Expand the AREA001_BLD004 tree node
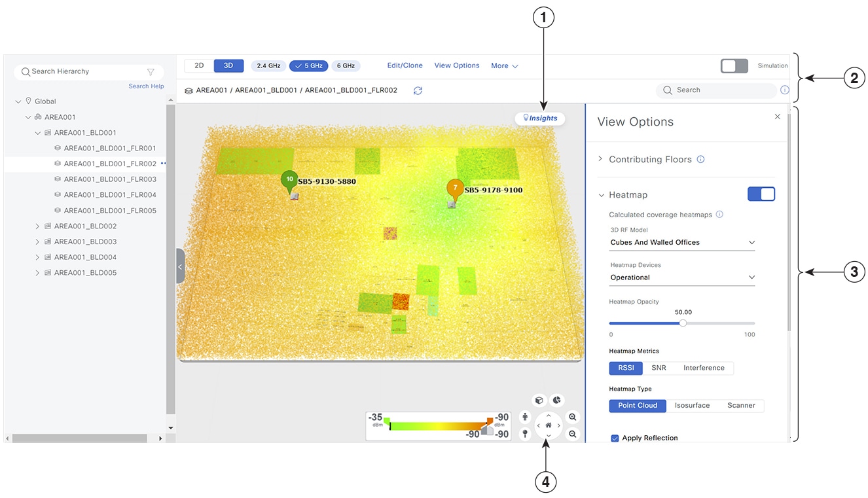Viewport: 868px width, 498px height. [x=37, y=257]
